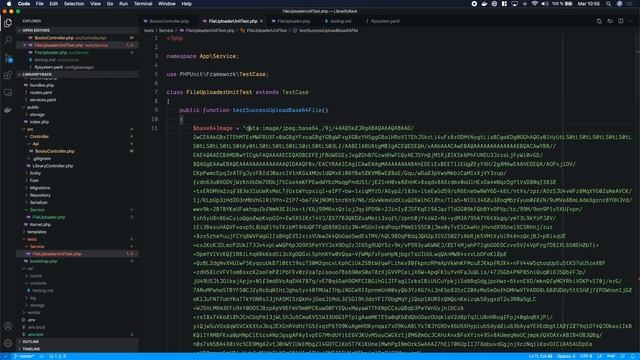Open the File menu
Image resolution: width=640 pixels, height=360 pixels.
(40, 4)
